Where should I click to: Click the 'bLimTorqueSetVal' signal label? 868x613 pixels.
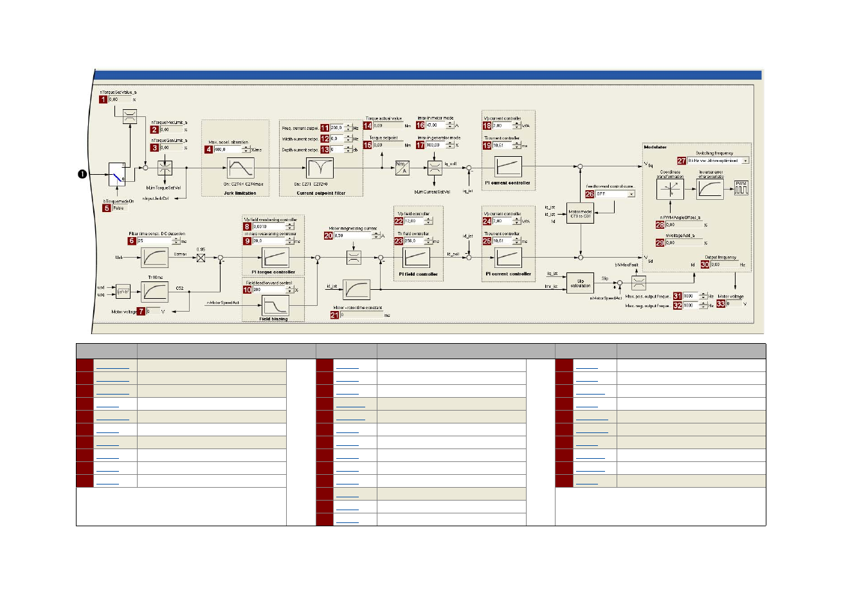pyautogui.click(x=163, y=188)
